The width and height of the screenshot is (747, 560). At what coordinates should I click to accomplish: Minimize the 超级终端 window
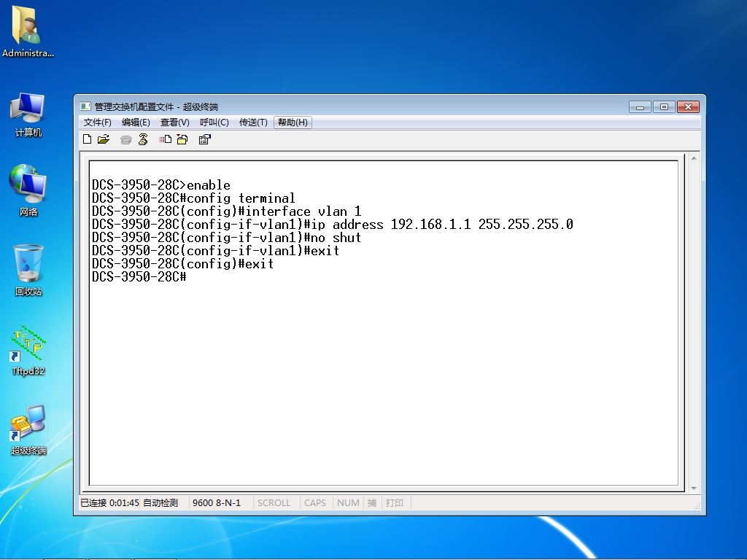pos(640,107)
